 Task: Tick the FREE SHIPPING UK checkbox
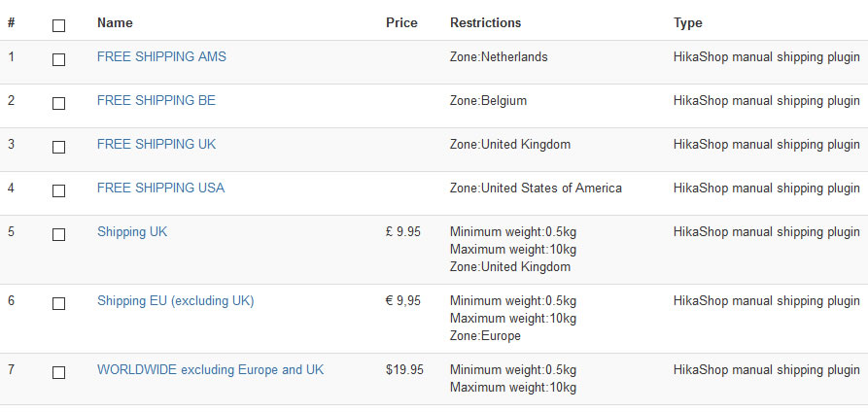click(x=58, y=147)
